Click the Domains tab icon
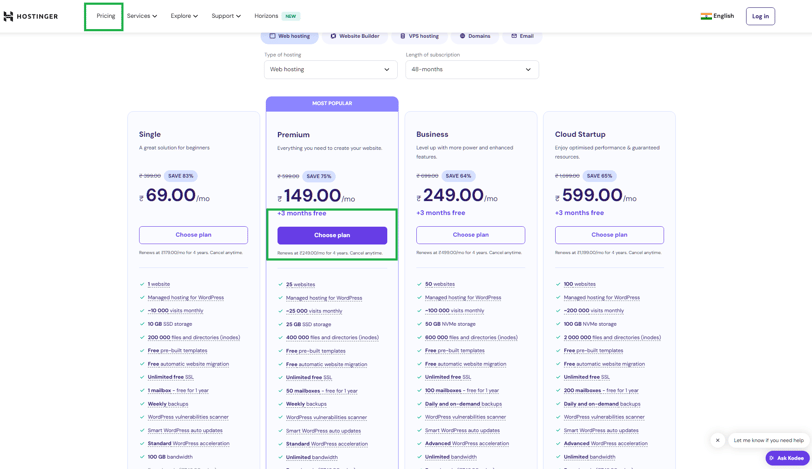 coord(462,36)
